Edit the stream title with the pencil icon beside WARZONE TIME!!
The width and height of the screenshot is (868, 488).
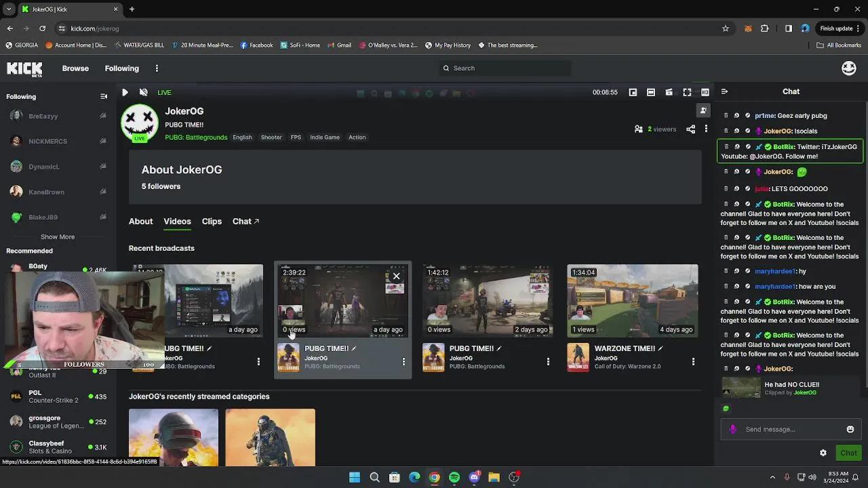pos(660,348)
